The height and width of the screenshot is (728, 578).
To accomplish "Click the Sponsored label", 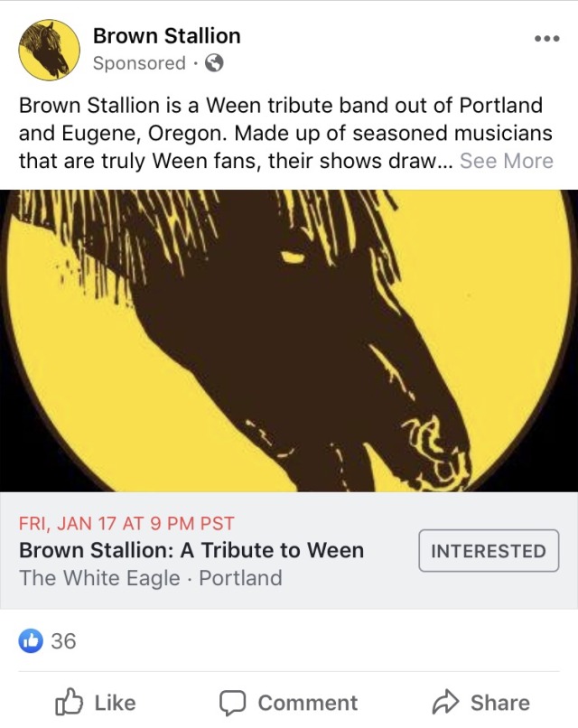I will (139, 63).
